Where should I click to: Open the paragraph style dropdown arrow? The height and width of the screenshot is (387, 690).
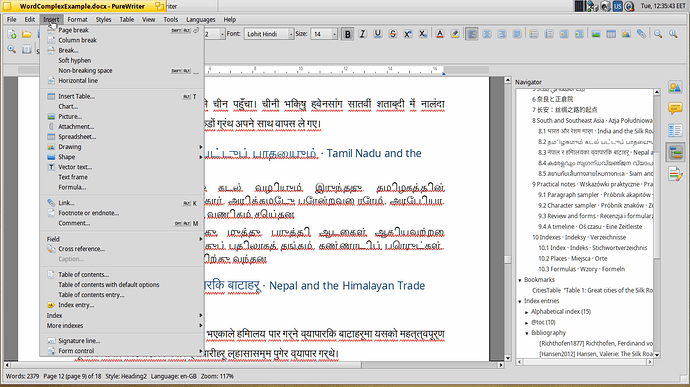click(x=222, y=34)
